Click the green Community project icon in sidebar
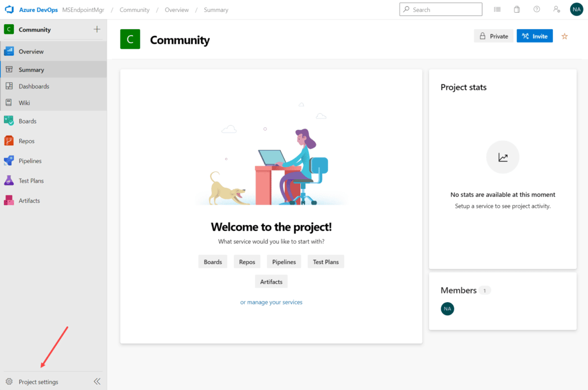This screenshot has height=390, width=588. (x=9, y=29)
